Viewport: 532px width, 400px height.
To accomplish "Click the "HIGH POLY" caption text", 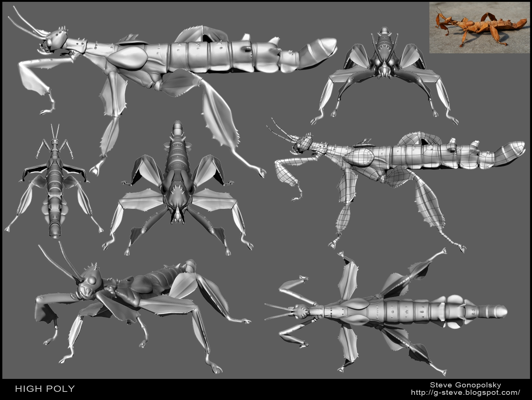I will (x=45, y=389).
